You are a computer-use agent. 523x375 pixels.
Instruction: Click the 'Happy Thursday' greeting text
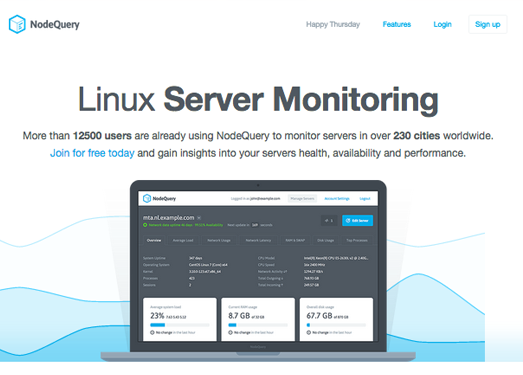pos(333,24)
